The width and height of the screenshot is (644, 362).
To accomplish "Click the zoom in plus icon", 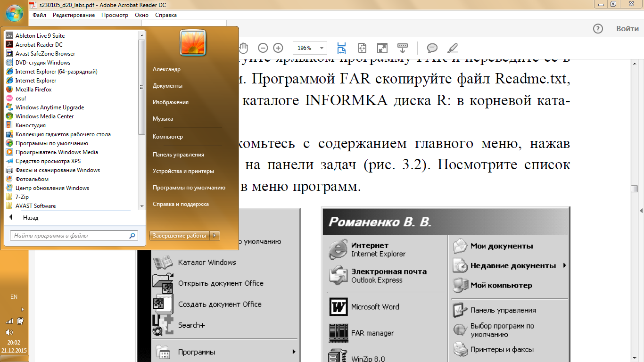I will click(x=278, y=48).
